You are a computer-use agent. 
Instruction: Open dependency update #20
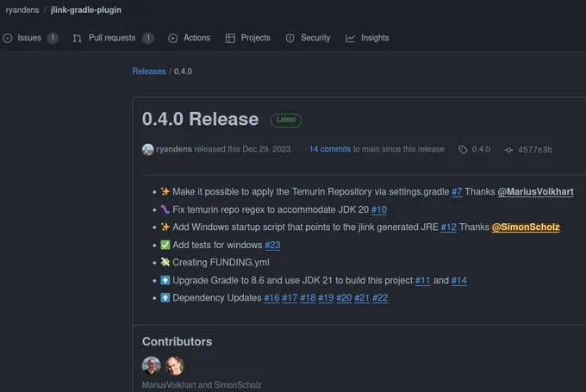point(344,298)
